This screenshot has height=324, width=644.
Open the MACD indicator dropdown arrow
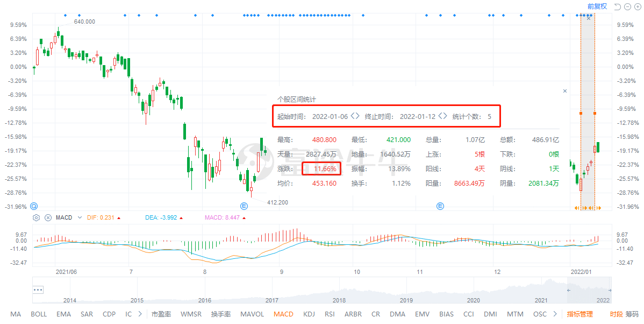point(80,217)
